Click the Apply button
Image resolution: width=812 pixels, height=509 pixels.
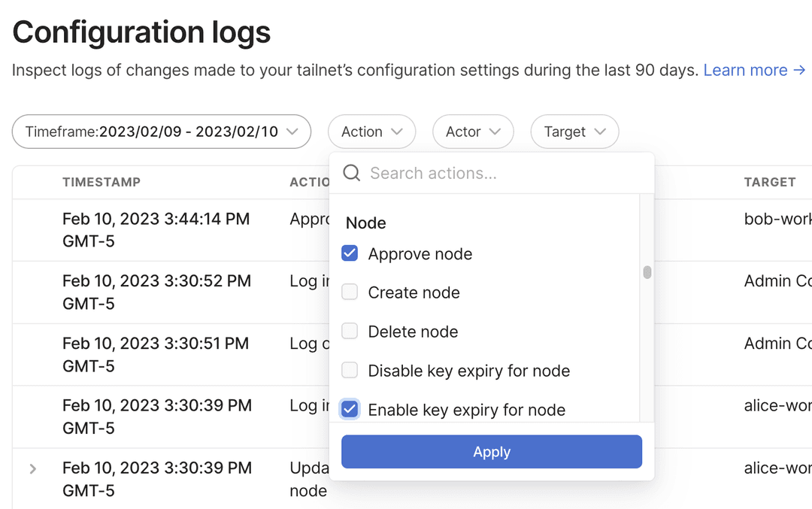point(491,451)
